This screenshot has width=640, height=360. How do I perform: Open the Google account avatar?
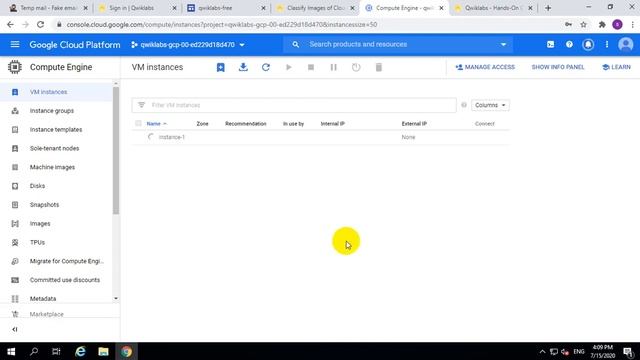click(625, 44)
